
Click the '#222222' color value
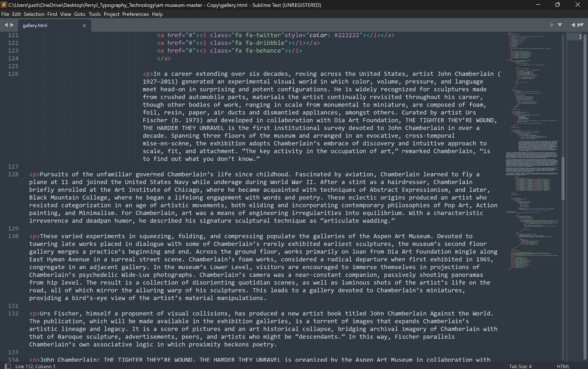[347, 35]
